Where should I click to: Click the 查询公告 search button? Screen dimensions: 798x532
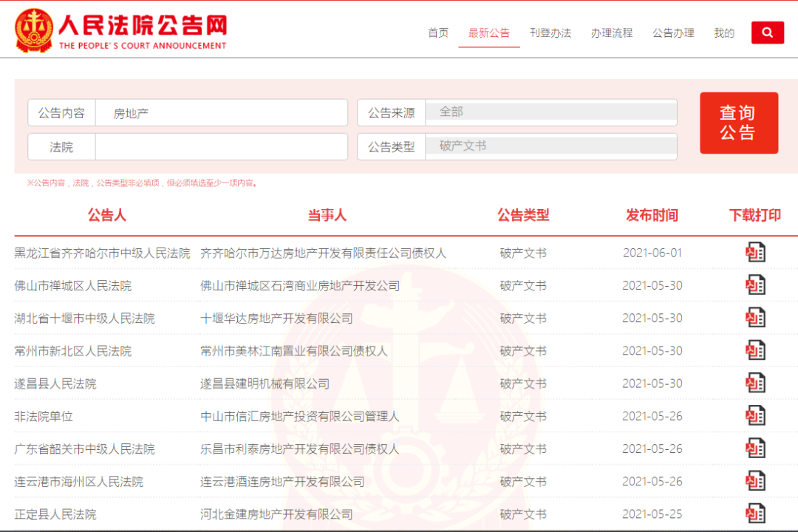[x=739, y=123]
